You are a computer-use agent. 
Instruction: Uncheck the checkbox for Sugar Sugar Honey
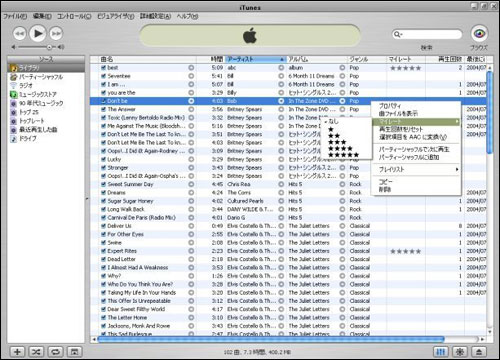(x=103, y=201)
